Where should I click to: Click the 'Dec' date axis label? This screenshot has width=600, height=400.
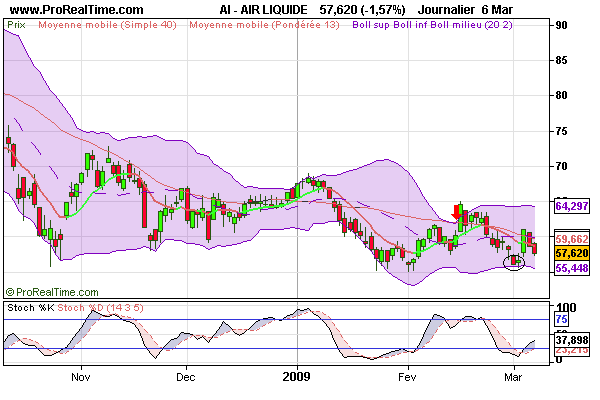[x=186, y=377]
